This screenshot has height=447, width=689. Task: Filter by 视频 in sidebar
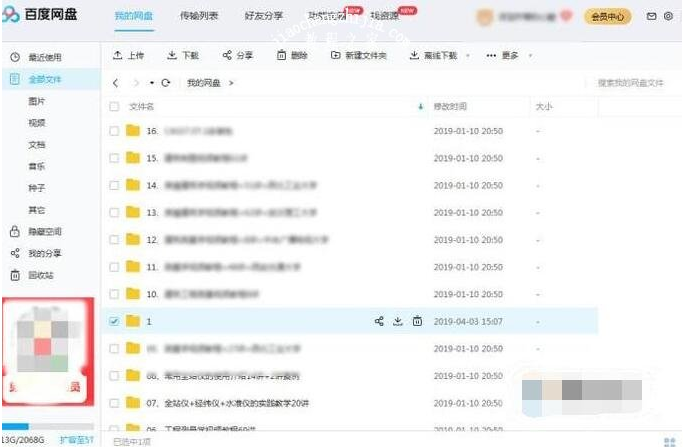pyautogui.click(x=37, y=123)
